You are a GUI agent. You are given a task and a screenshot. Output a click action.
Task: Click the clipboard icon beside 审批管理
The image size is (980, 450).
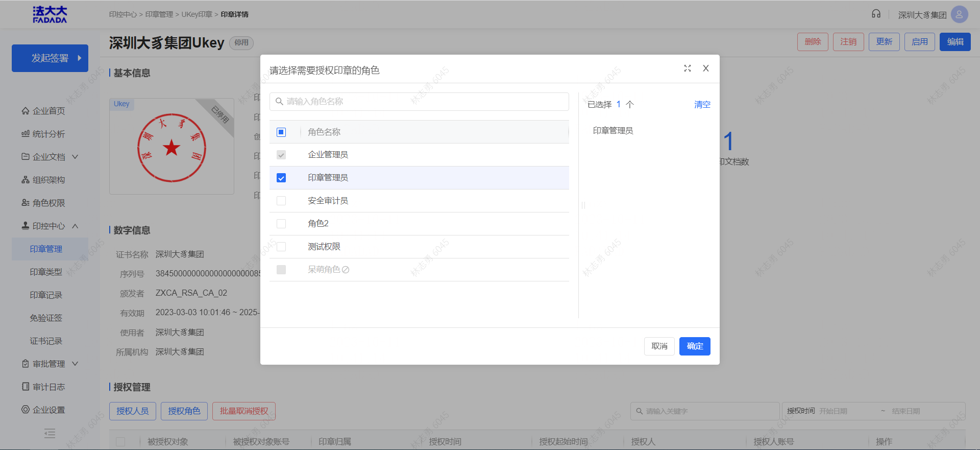click(x=26, y=364)
